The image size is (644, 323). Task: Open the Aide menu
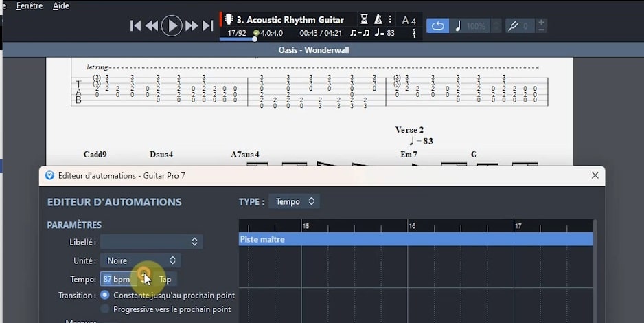click(x=61, y=5)
